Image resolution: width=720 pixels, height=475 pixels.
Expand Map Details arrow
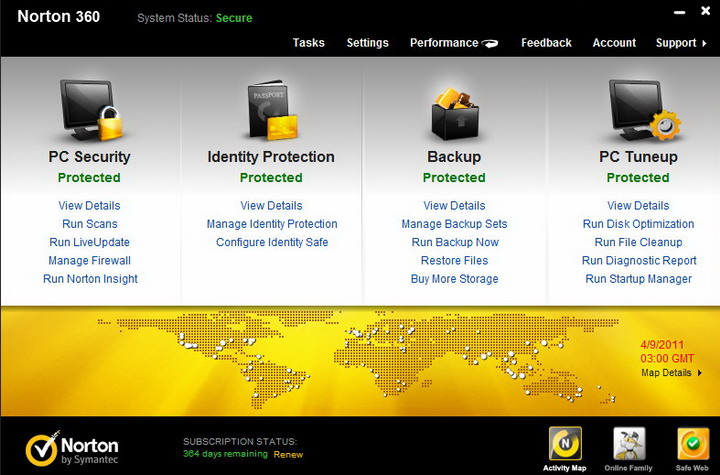[700, 373]
